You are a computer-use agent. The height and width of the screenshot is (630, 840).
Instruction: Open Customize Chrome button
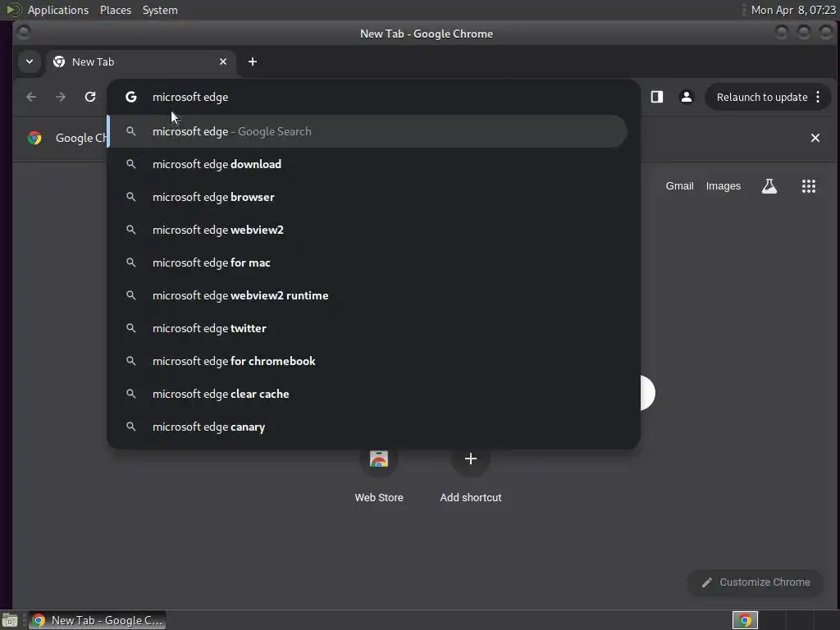755,582
